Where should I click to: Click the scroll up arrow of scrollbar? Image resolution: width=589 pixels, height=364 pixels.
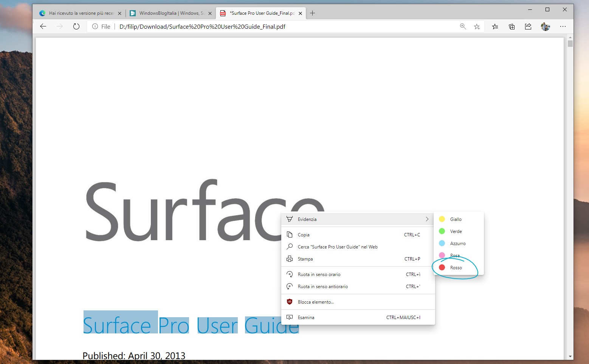(x=570, y=38)
